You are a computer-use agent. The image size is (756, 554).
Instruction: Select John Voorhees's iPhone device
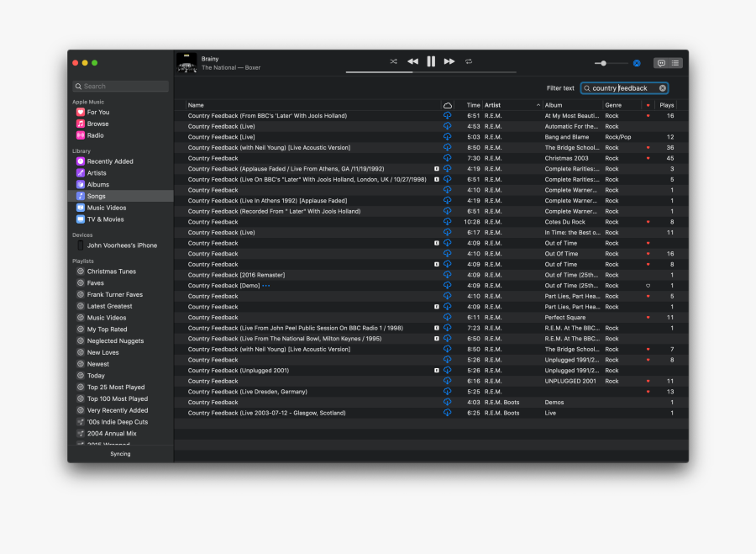tap(122, 245)
